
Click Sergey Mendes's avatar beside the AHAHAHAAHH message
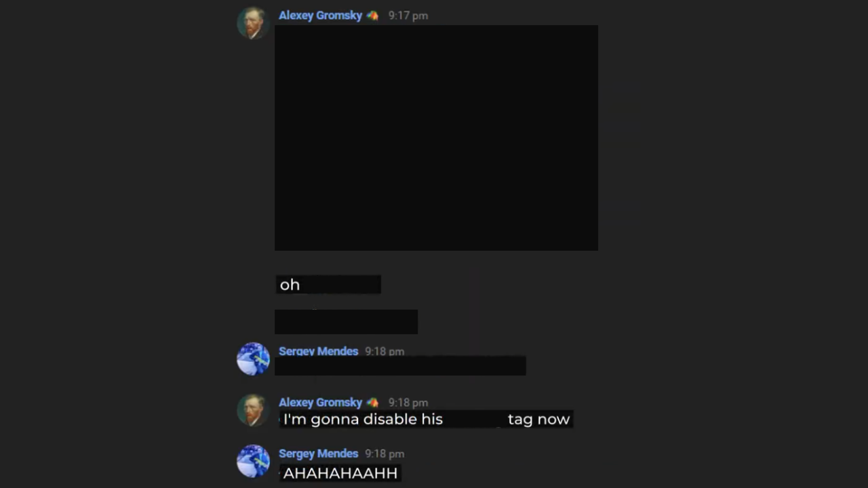click(x=253, y=461)
